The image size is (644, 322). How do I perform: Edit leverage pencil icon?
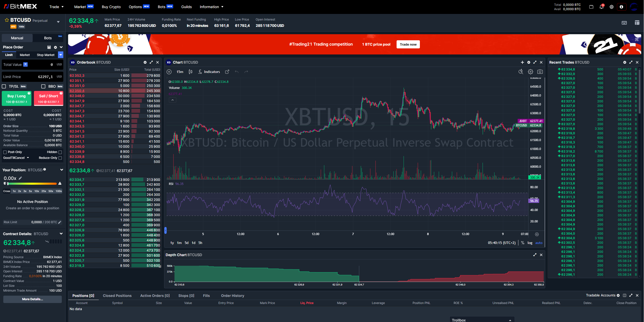pyautogui.click(x=21, y=178)
